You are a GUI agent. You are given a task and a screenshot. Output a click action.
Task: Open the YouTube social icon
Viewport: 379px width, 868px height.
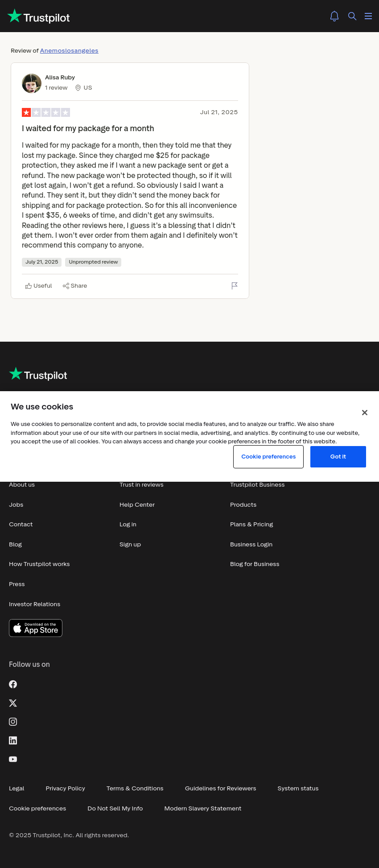coord(13,759)
